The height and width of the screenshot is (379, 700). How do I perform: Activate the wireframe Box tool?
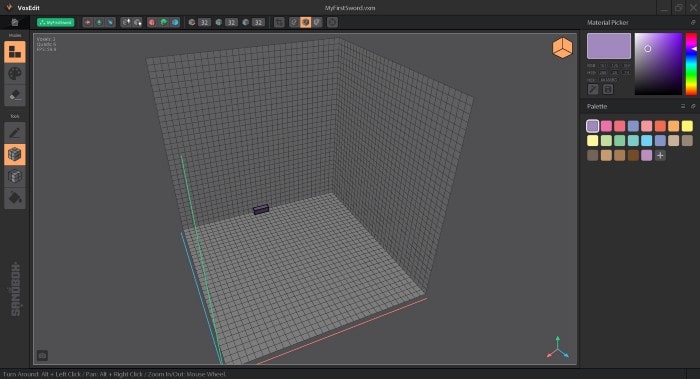(15, 176)
